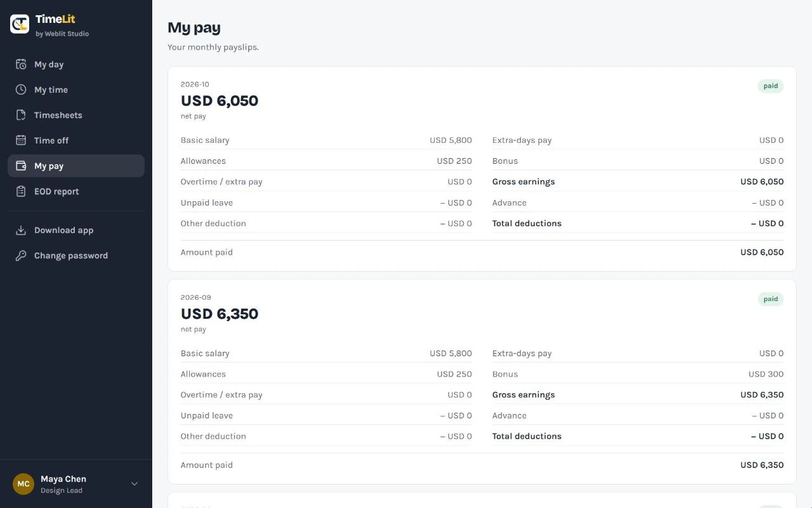Click Advance label in 2026-09 payslip
The height and width of the screenshot is (508, 812).
(509, 415)
